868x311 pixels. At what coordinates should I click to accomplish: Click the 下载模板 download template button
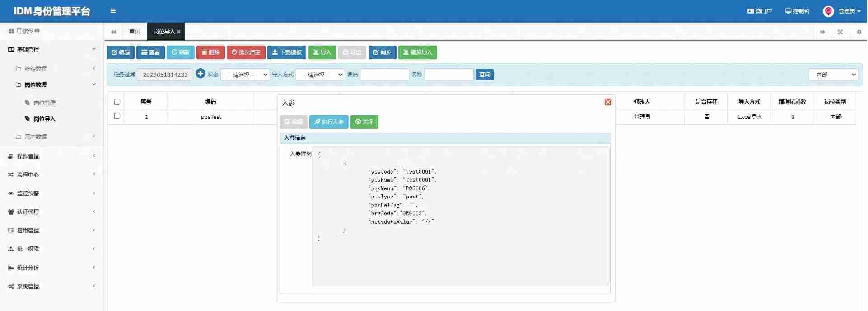point(286,52)
